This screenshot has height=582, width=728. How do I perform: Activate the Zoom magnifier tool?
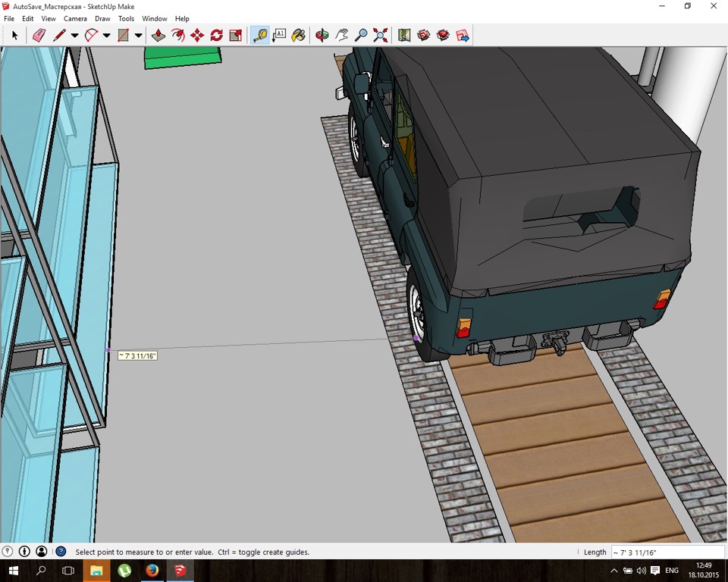[x=361, y=36]
